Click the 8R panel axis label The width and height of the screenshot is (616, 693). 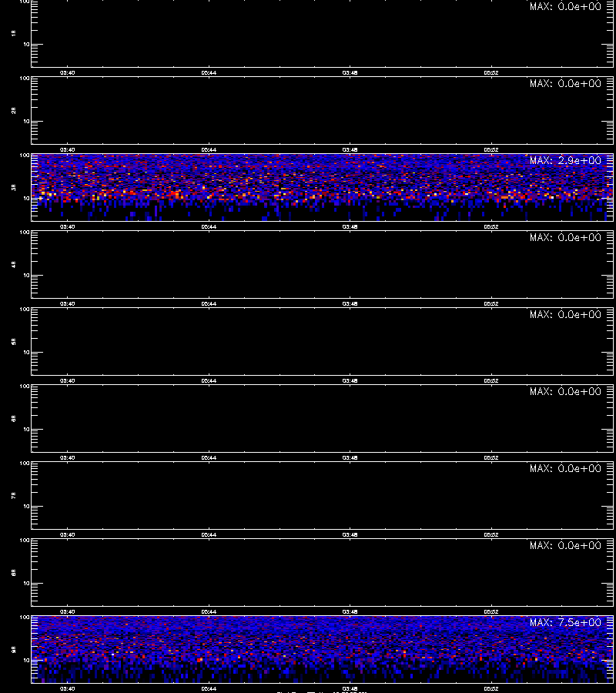(14, 572)
